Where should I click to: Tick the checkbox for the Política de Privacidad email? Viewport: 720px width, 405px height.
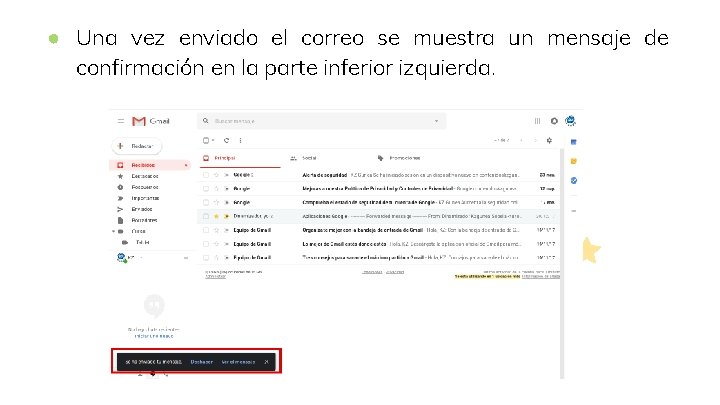[206, 189]
